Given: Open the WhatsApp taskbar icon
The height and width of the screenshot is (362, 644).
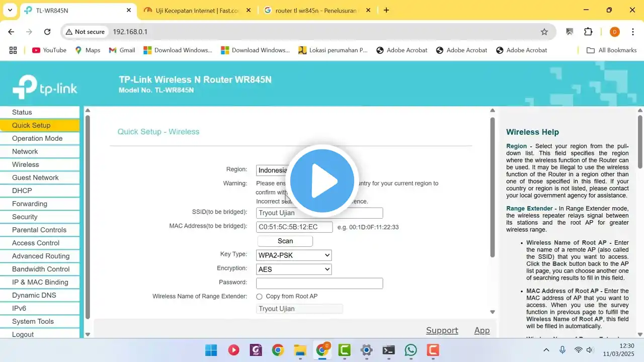Looking at the screenshot, I should tap(411, 350).
